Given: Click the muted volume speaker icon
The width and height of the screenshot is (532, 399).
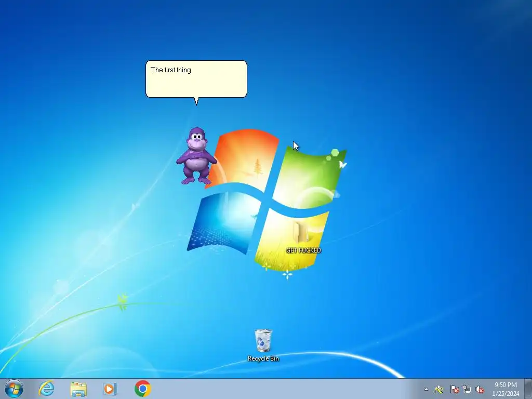Looking at the screenshot, I should click(x=480, y=390).
